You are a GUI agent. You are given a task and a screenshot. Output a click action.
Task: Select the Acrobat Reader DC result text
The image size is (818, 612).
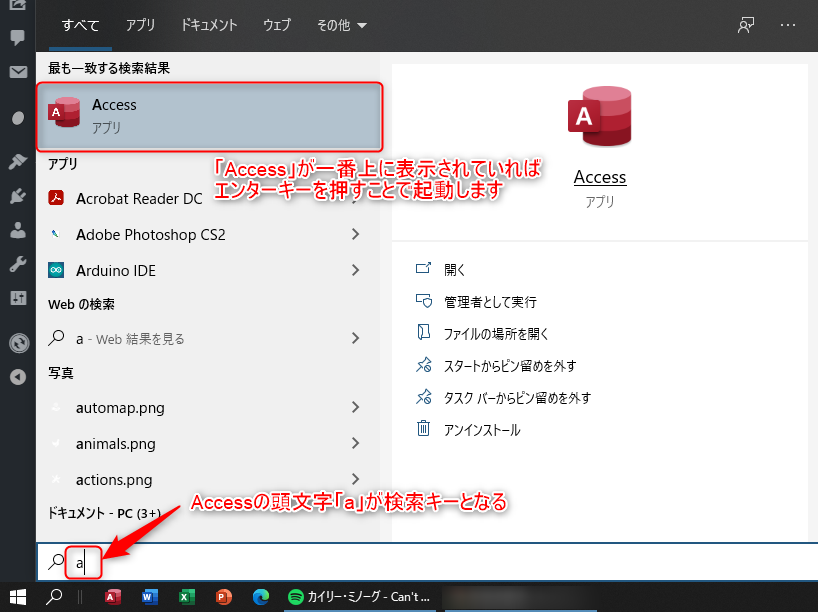click(x=139, y=199)
